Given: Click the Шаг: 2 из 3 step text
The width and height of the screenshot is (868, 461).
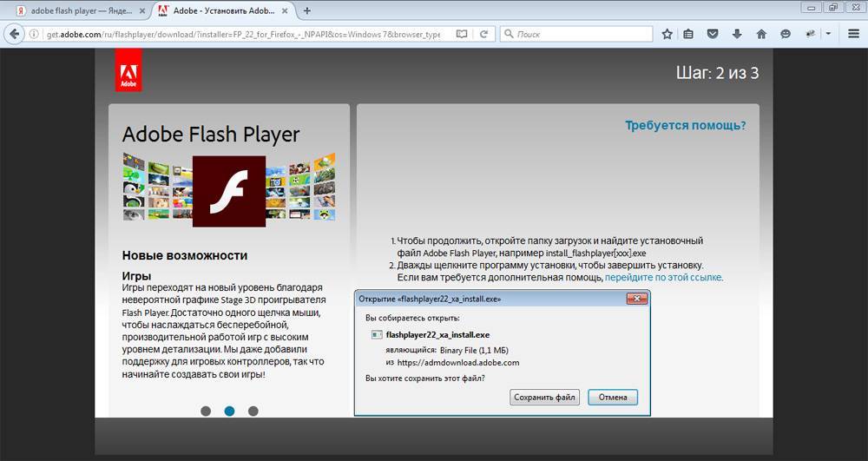Looking at the screenshot, I should point(718,73).
